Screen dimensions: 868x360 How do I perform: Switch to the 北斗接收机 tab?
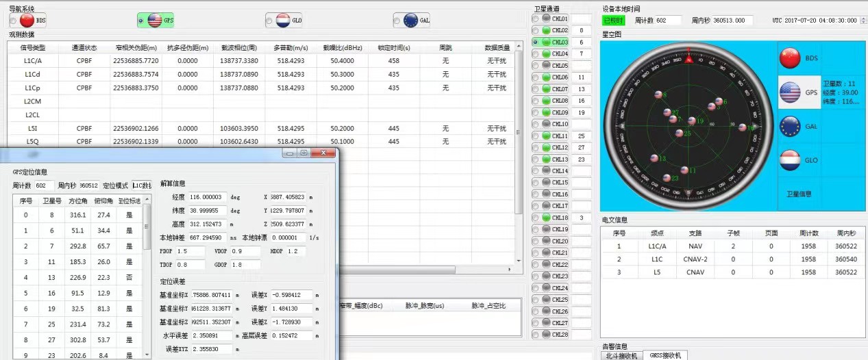pyautogui.click(x=621, y=355)
